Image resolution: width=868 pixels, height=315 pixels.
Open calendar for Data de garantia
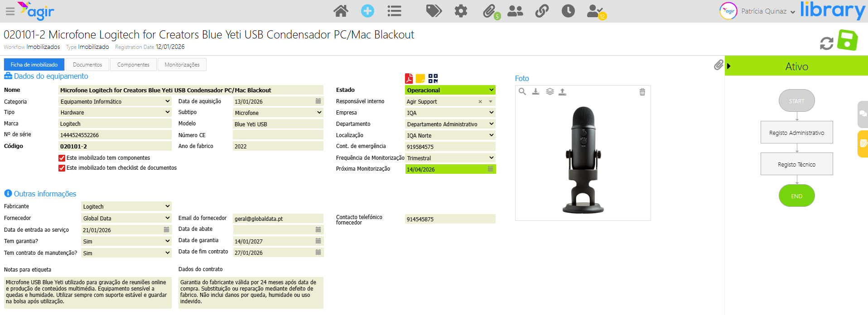pos(318,241)
